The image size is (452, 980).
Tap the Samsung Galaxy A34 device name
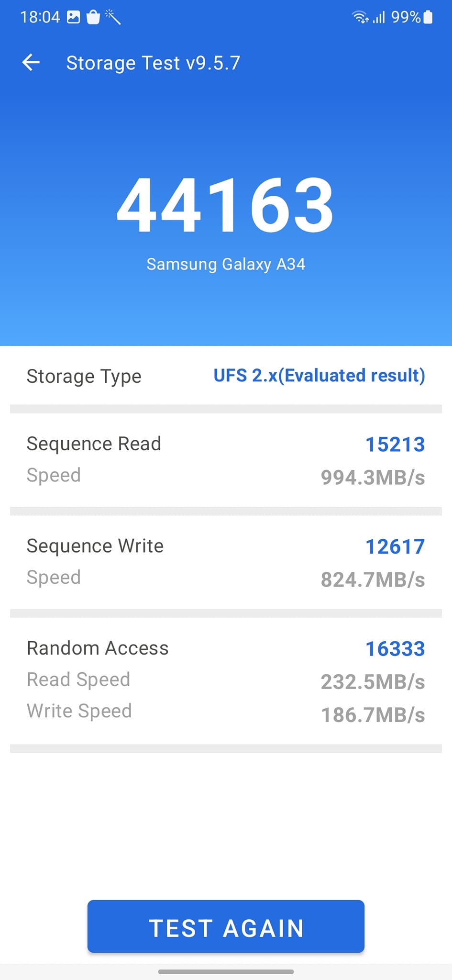(226, 264)
